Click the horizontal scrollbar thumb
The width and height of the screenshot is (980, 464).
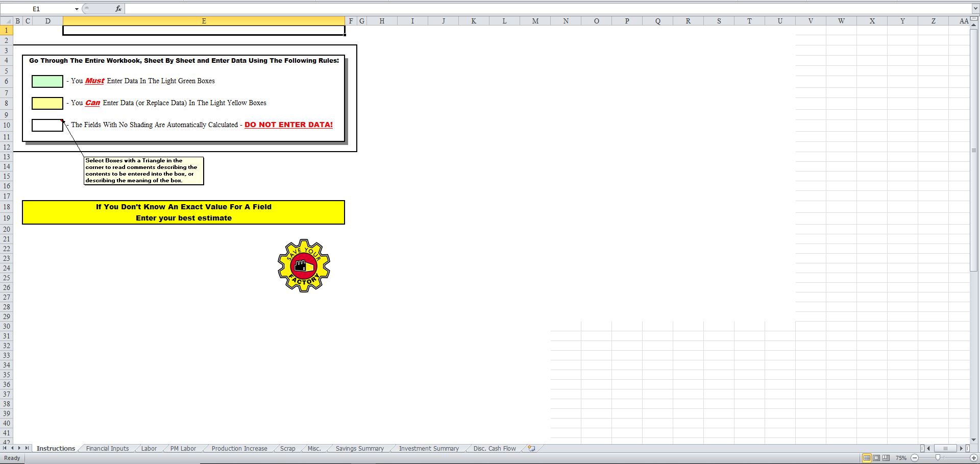[x=945, y=448]
